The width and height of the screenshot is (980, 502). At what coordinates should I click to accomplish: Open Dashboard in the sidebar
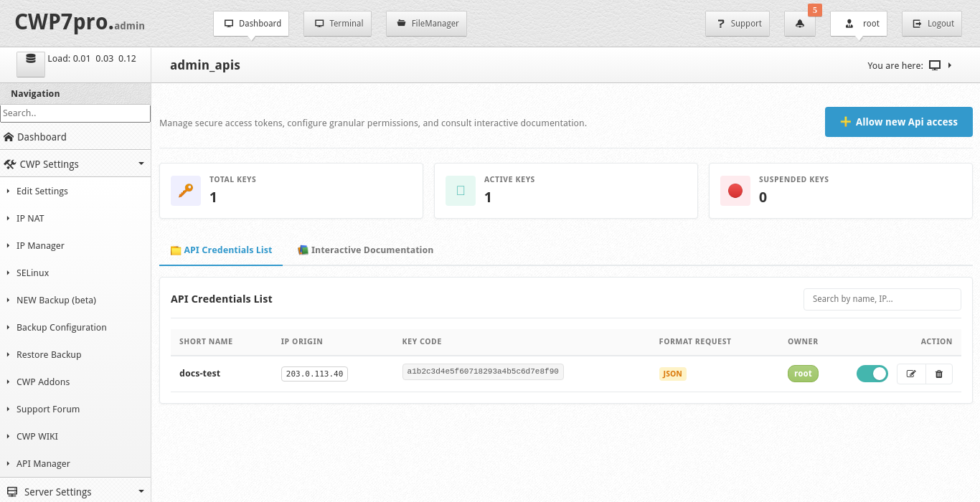(75, 137)
